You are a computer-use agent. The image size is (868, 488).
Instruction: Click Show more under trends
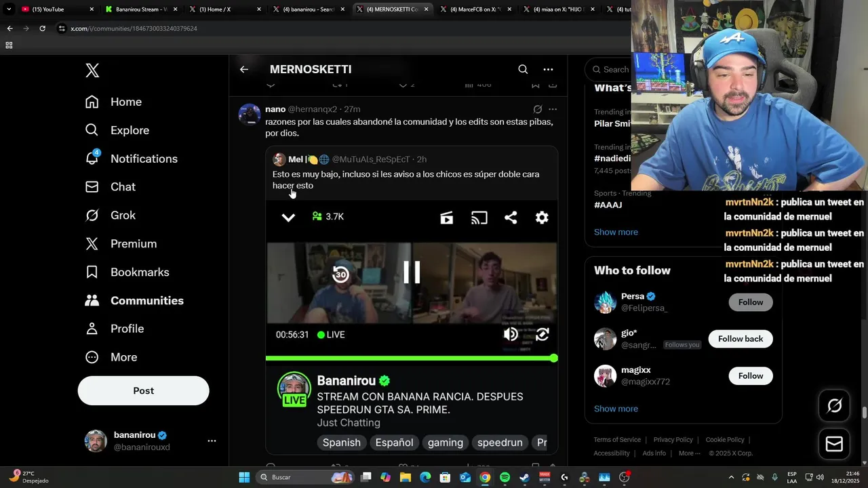(616, 232)
